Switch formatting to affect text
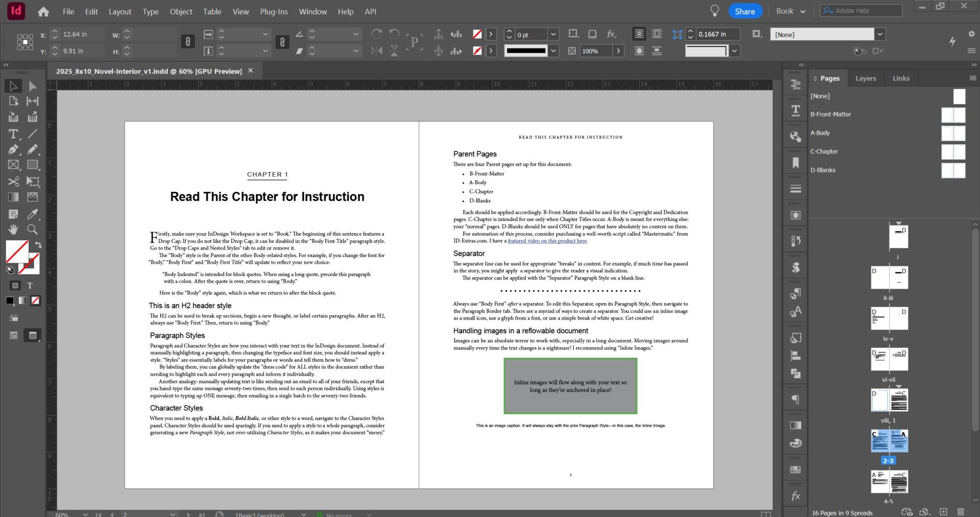980x517 pixels. coord(30,286)
